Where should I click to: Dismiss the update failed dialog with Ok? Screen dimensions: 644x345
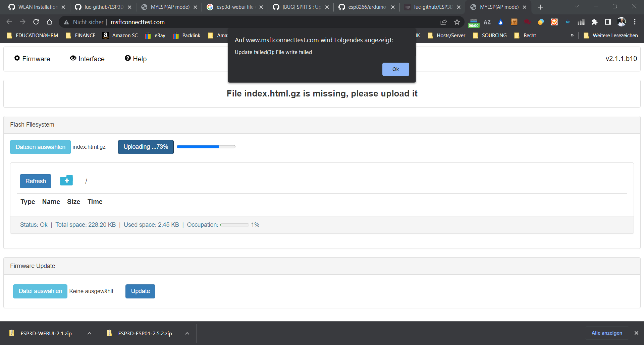(395, 69)
